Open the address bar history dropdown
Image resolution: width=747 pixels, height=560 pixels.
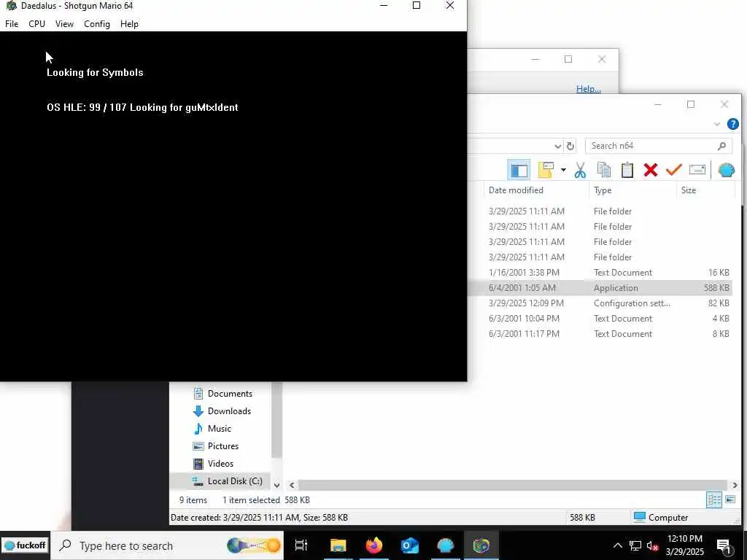tap(557, 146)
